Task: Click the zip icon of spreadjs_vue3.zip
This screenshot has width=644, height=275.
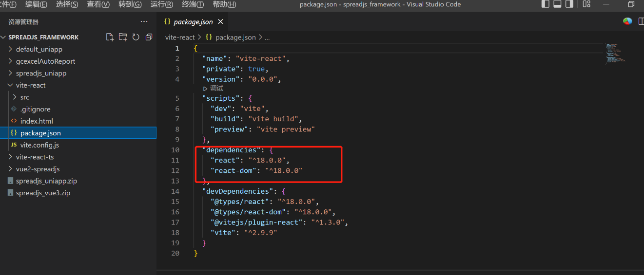Action: coord(11,193)
